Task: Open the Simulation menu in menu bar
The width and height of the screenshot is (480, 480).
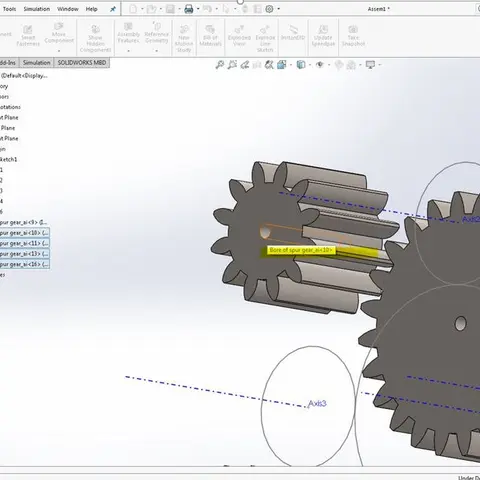Action: click(x=37, y=9)
